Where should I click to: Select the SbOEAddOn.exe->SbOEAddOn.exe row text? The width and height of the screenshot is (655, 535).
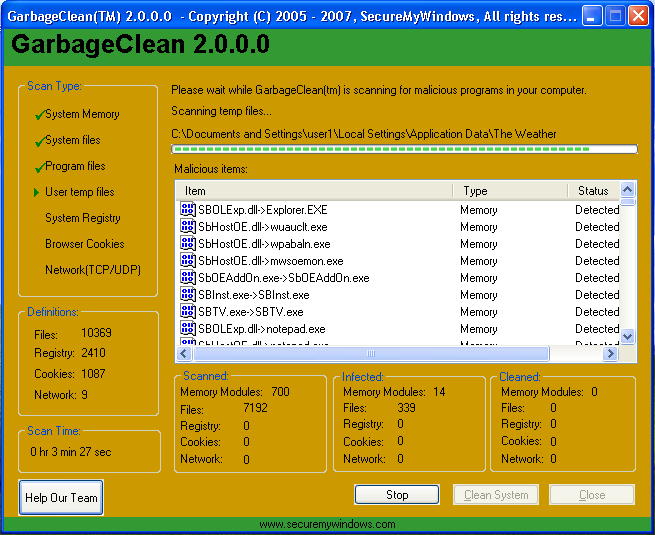(284, 278)
